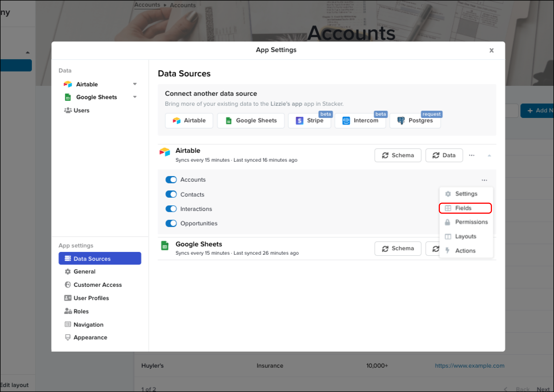This screenshot has width=554, height=392.
Task: Click the Actions lightning icon in popup
Action: [447, 251]
